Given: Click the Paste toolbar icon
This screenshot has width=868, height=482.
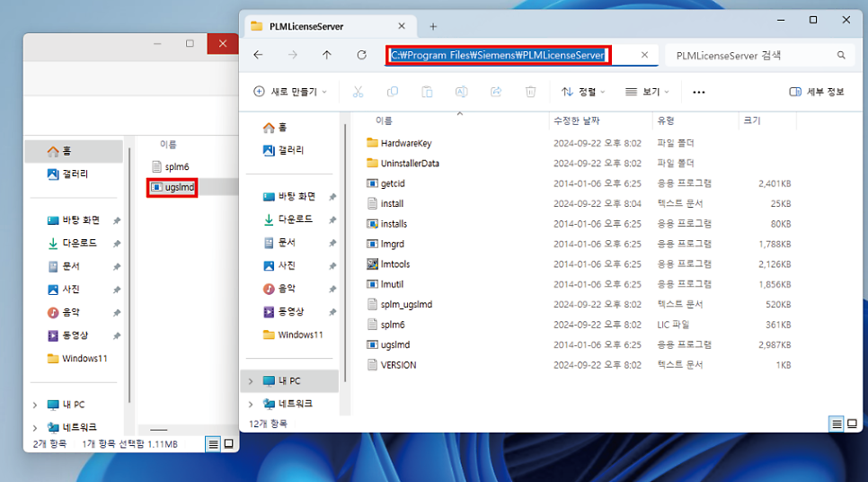Looking at the screenshot, I should tap(427, 92).
